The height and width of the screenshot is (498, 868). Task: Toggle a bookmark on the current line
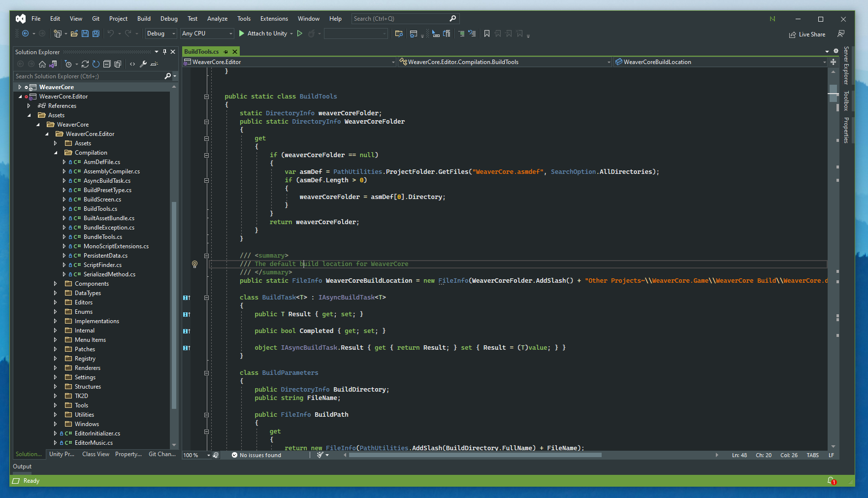coord(487,33)
